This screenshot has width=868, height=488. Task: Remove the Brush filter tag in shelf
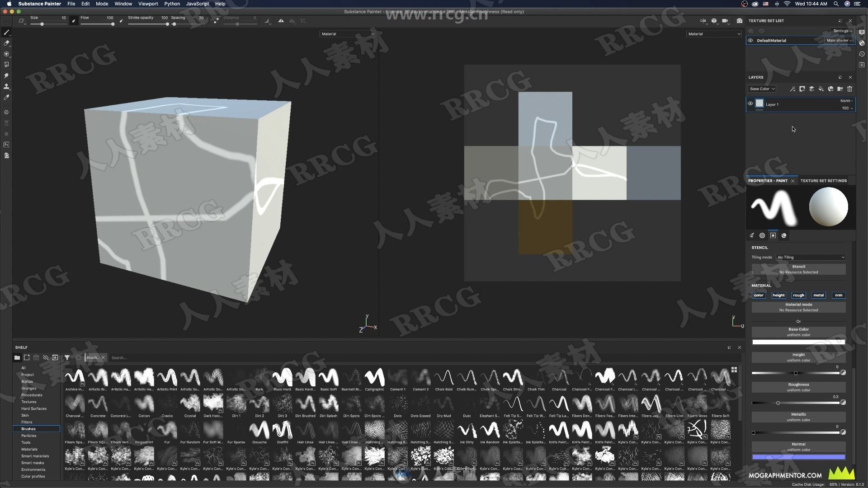click(103, 357)
